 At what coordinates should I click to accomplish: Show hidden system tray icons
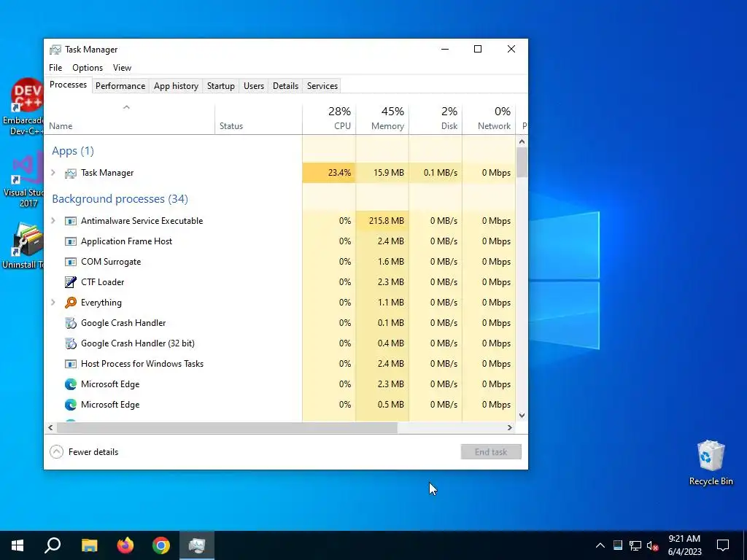point(600,545)
